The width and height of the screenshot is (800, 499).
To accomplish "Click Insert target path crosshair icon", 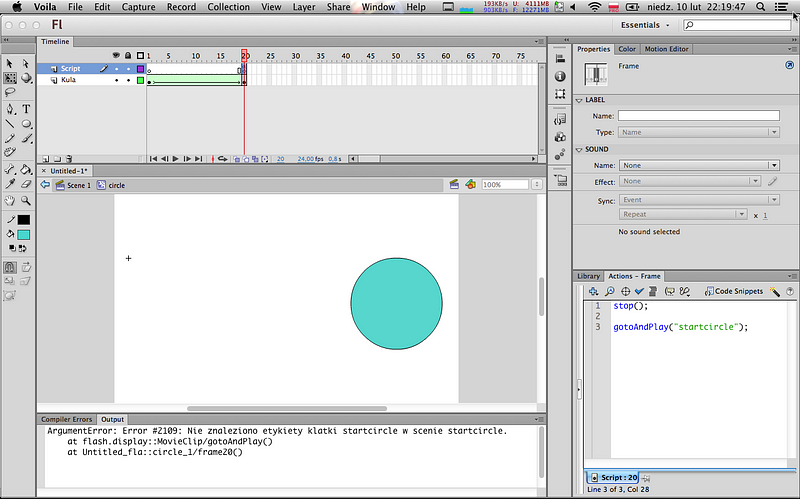I will pyautogui.click(x=626, y=291).
